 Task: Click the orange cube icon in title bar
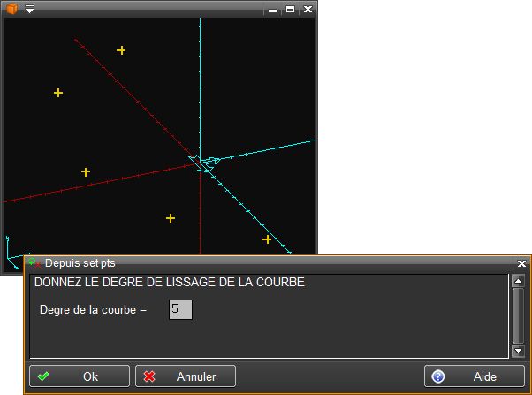pos(11,9)
